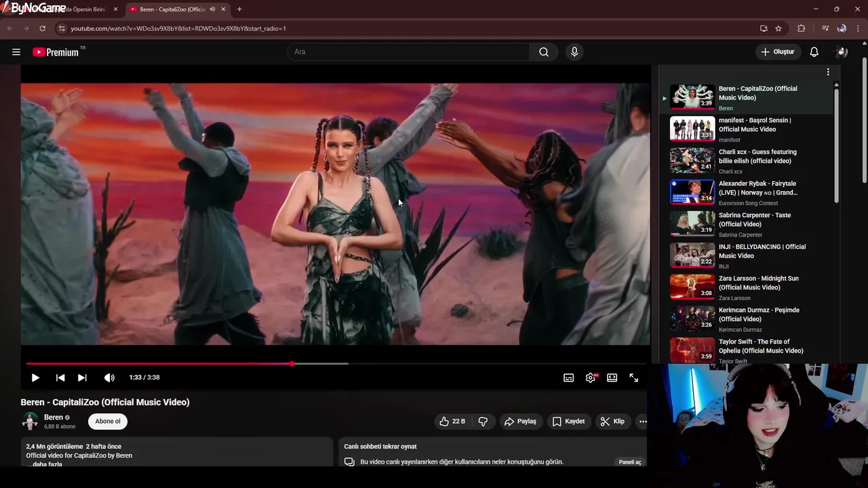This screenshot has height=488, width=868.
Task: Click the playlist panel scrollbar
Action: point(836,146)
